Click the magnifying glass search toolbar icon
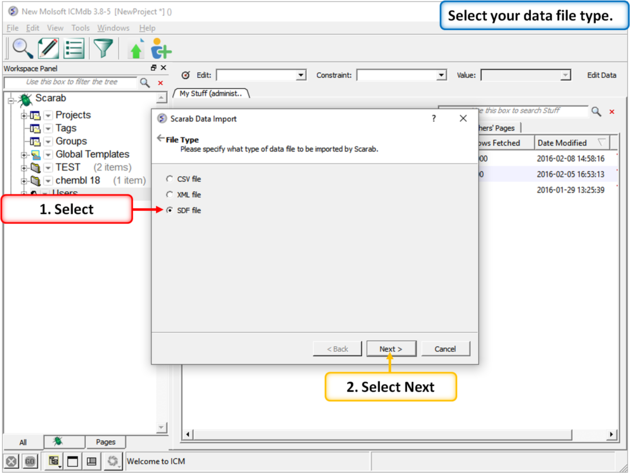The height and width of the screenshot is (473, 630). (21, 48)
